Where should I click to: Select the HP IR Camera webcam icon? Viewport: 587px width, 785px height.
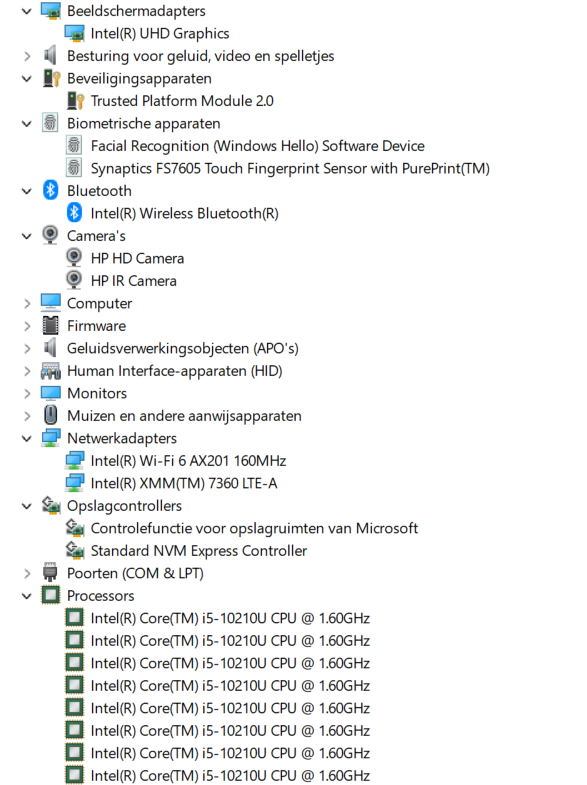pyautogui.click(x=74, y=280)
